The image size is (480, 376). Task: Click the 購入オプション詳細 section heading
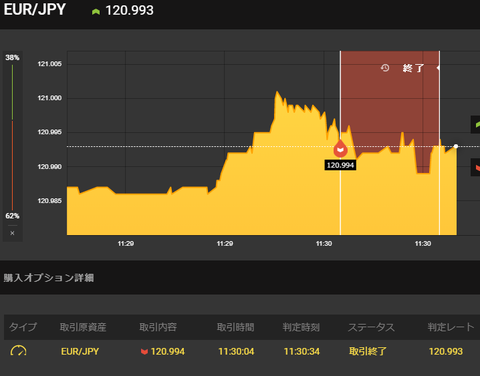(49, 278)
